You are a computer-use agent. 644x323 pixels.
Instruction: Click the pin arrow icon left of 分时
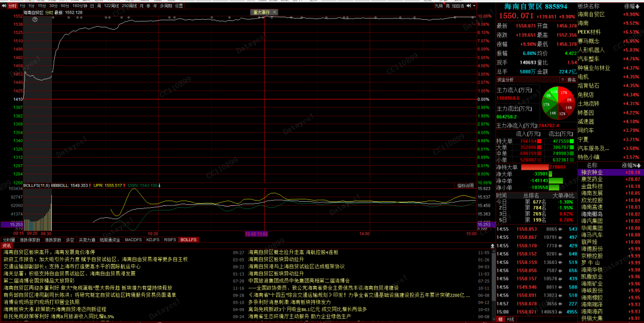coord(4,5)
